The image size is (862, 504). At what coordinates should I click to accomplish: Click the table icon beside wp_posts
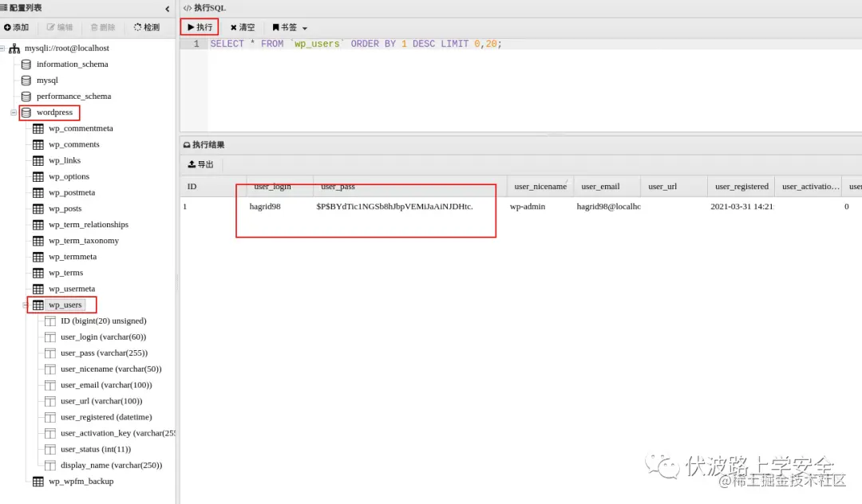point(38,209)
